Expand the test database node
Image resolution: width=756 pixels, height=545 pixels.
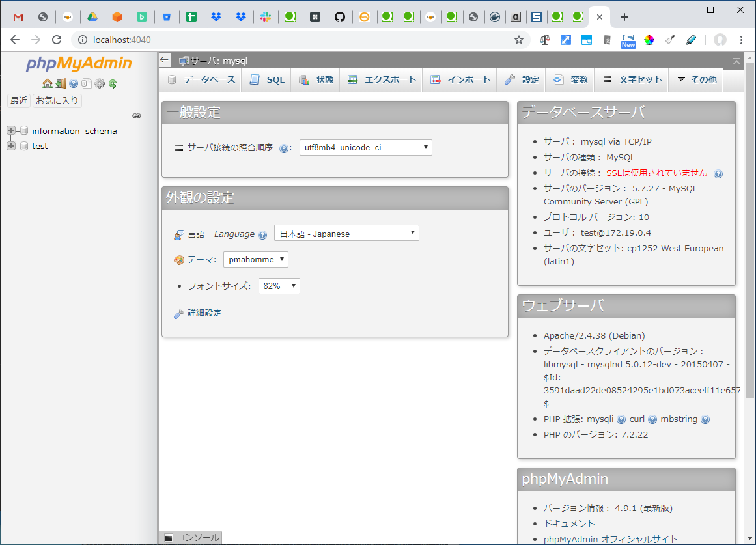(x=10, y=146)
